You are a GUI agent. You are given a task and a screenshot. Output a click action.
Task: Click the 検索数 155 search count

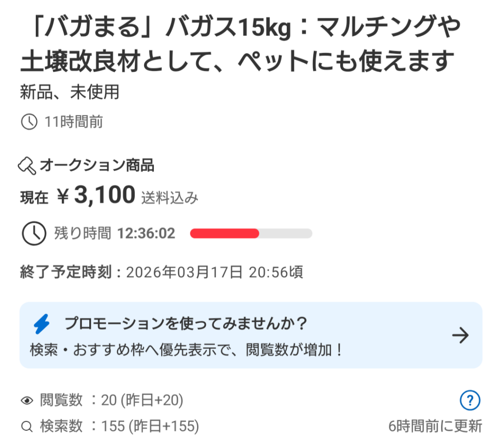click(x=119, y=426)
